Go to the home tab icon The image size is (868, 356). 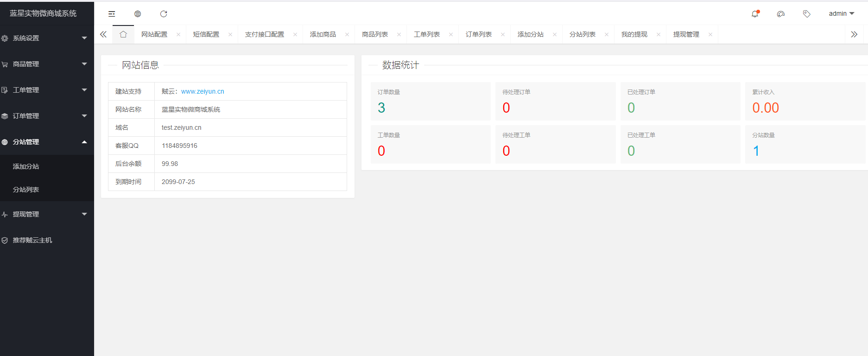(x=123, y=34)
